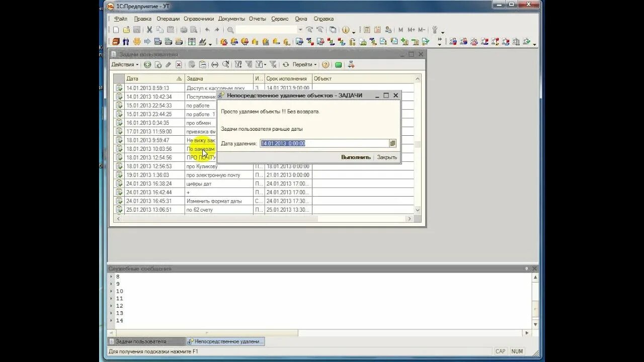Expand the filter history dropdown arrow
The image size is (644, 362).
pyautogui.click(x=265, y=64)
